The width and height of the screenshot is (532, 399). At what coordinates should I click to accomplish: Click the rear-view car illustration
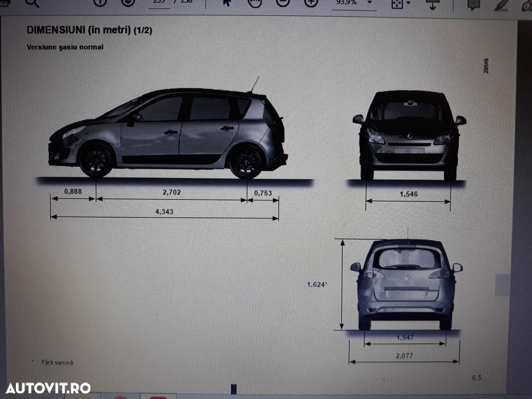pyautogui.click(x=406, y=284)
